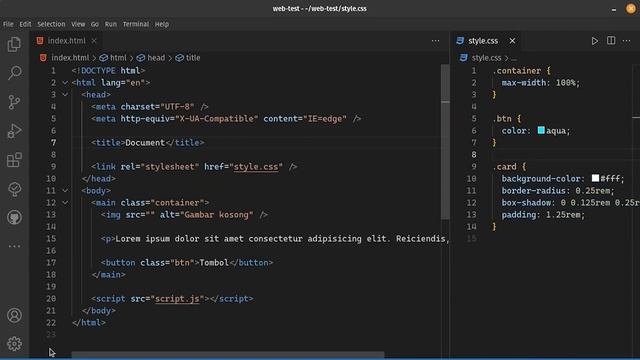Collapse the head element fold on line 3
The height and width of the screenshot is (360, 640).
(x=65, y=94)
